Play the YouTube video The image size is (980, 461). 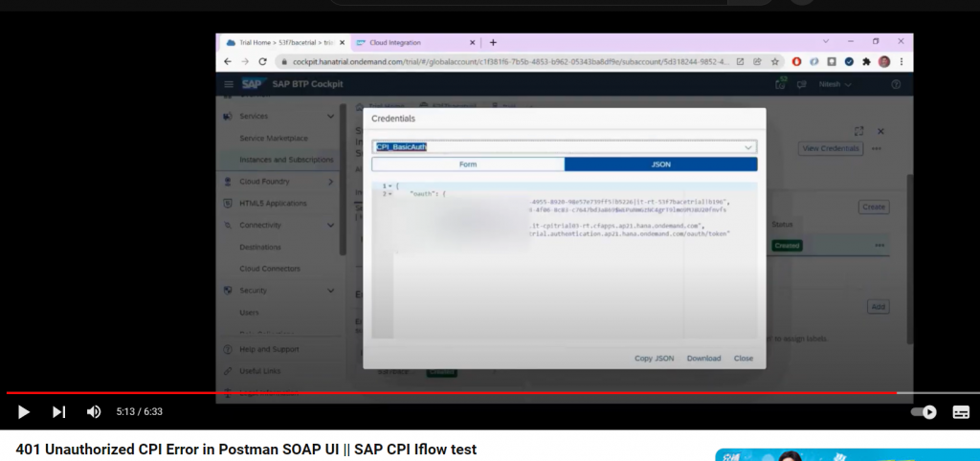coord(24,411)
